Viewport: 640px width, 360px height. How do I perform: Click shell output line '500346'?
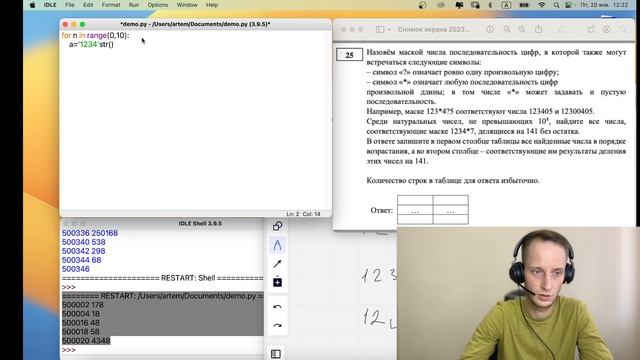click(x=76, y=269)
